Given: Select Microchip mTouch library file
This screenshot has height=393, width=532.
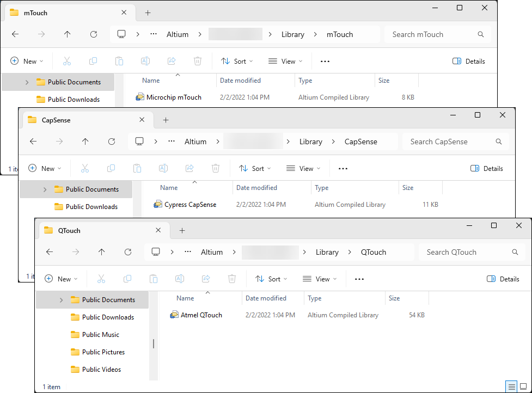Looking at the screenshot, I should (174, 97).
